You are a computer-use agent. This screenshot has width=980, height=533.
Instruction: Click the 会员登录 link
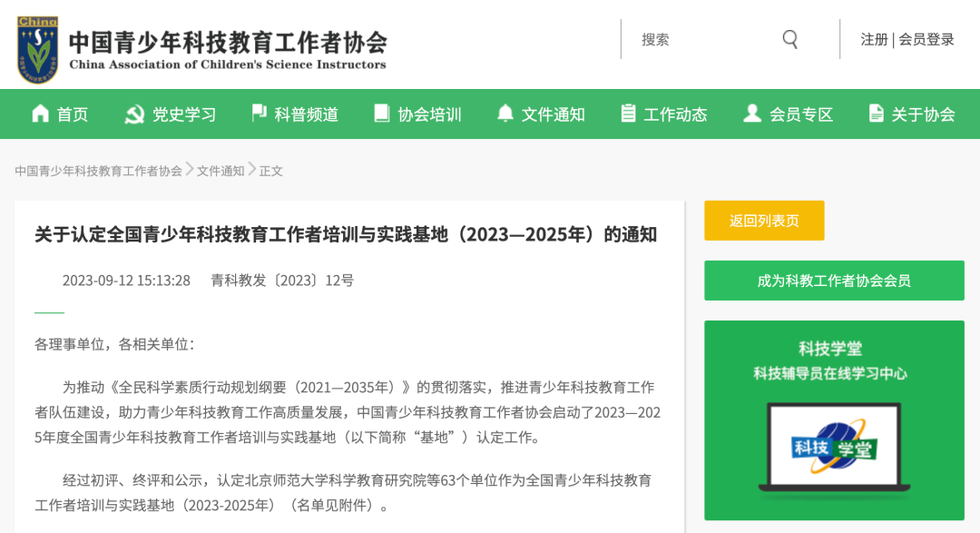926,39
